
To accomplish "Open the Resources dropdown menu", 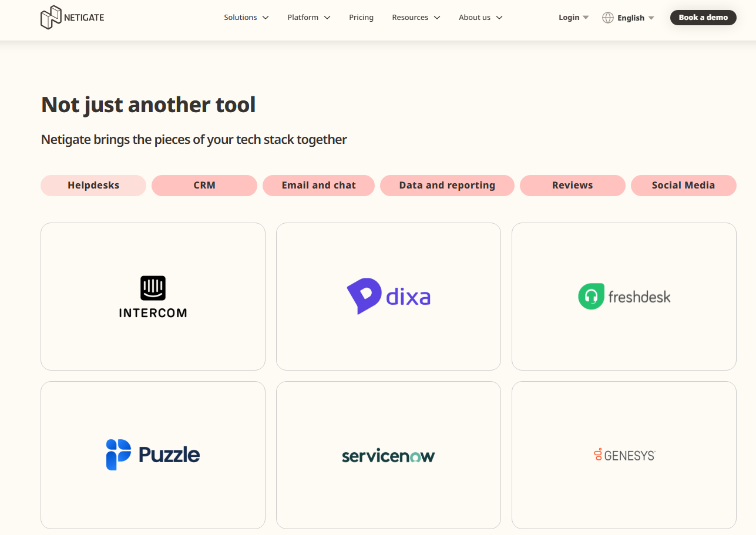I will 416,17.
